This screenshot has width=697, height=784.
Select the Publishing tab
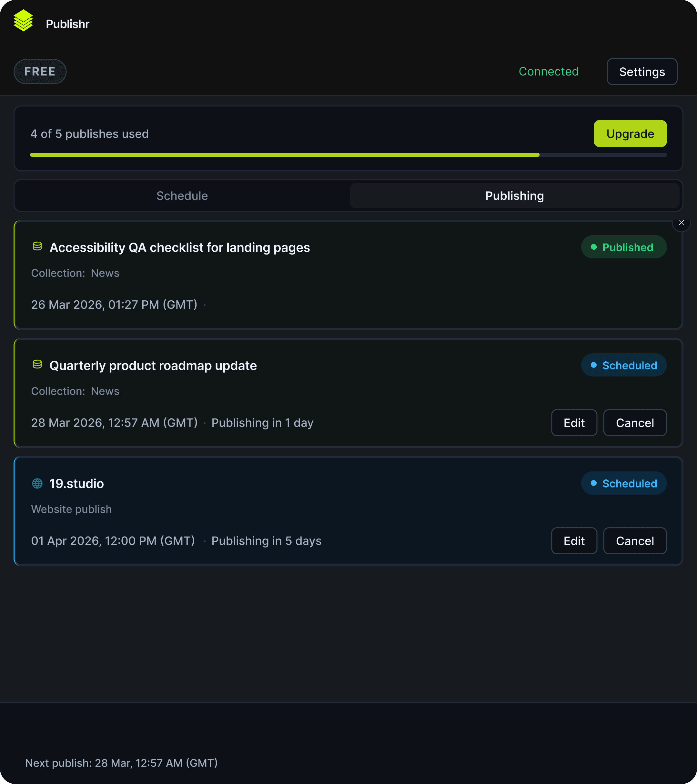[514, 196]
